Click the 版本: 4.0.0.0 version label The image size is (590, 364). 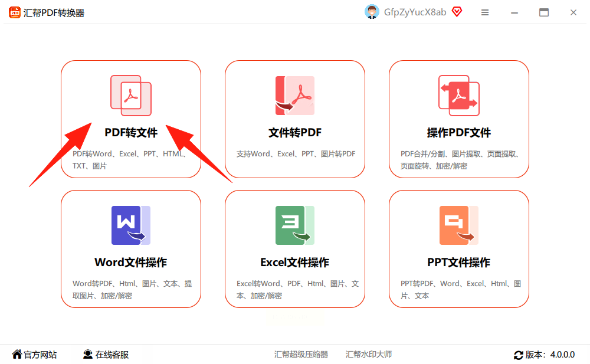tap(550, 355)
